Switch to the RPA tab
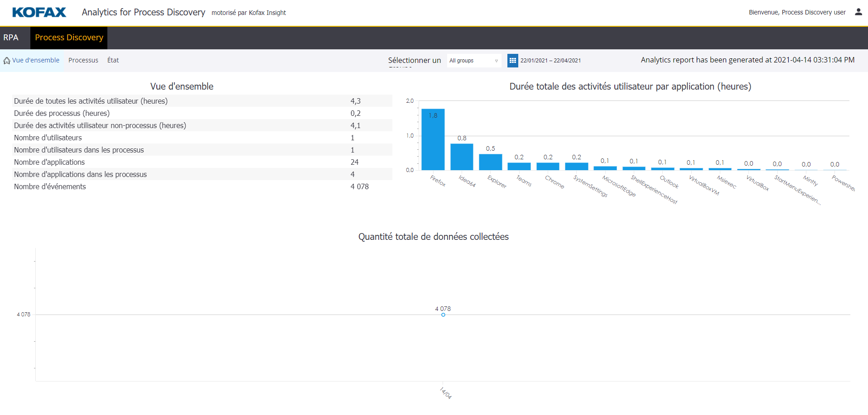Image resolution: width=868 pixels, height=415 pixels. pos(10,38)
